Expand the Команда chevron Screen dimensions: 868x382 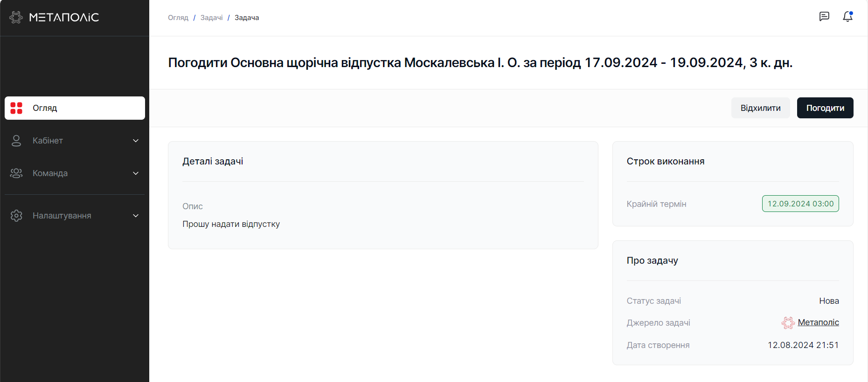[136, 173]
